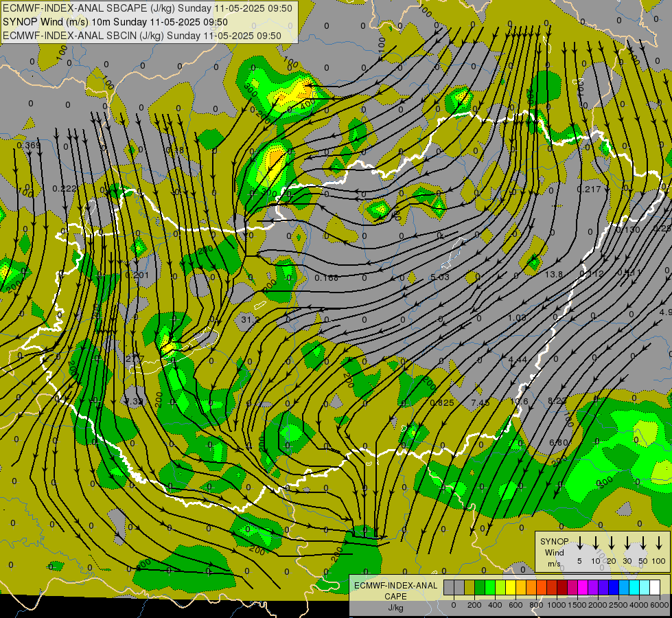Select the pure yellow swatch in CAPE legend

pyautogui.click(x=511, y=588)
